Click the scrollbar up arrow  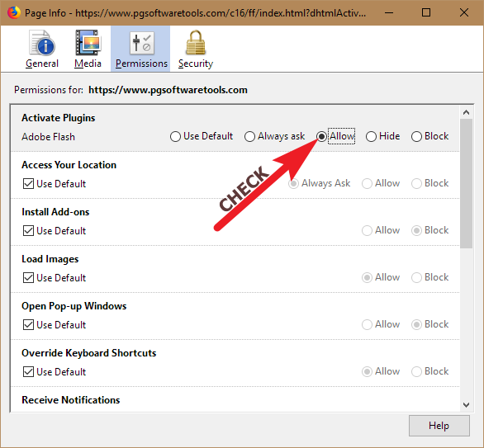[x=466, y=112]
